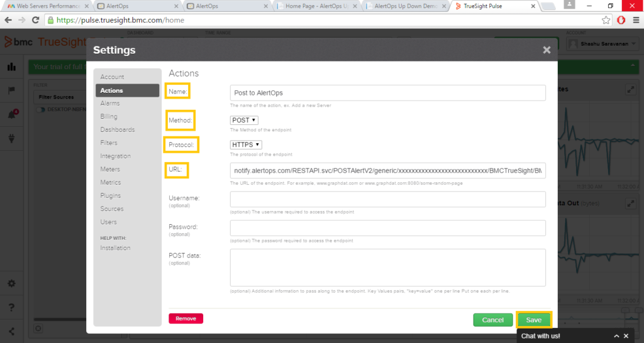This screenshot has width=644, height=343.
Task: Click the Password input field
Action: (387, 228)
